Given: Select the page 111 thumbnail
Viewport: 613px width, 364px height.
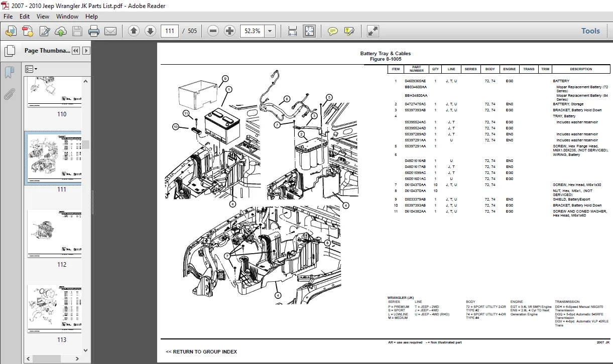Looking at the screenshot, I should click(54, 158).
